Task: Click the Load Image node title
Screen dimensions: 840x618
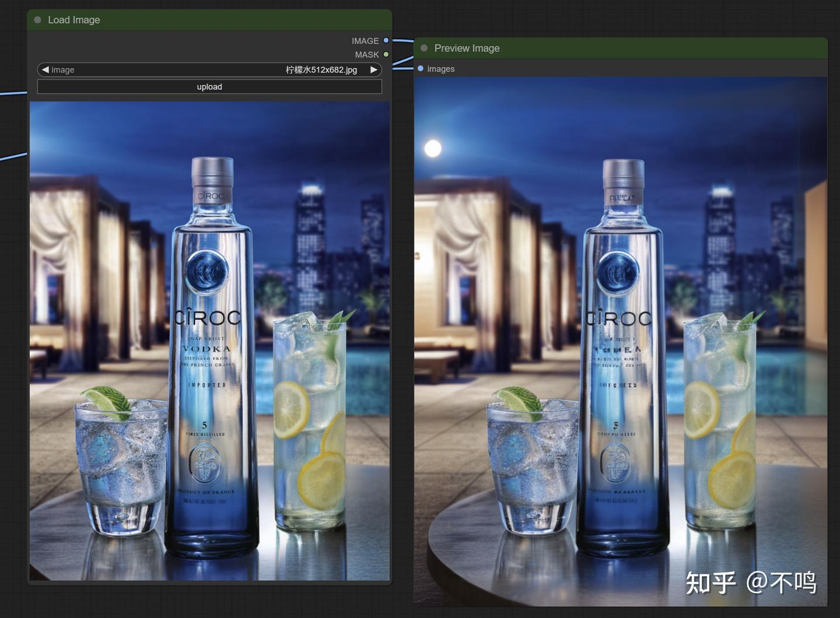Action: click(74, 20)
